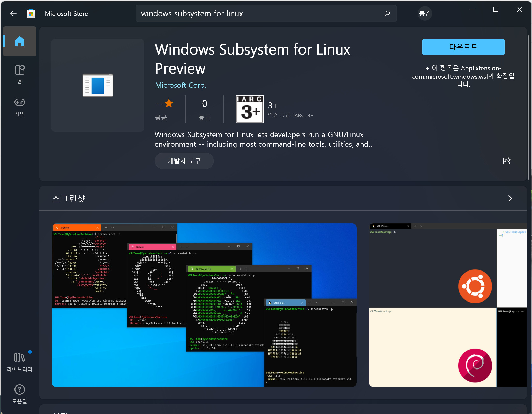Expand screenshots section with chevron arrow
Viewport: 532px width, 414px height.
coord(510,198)
